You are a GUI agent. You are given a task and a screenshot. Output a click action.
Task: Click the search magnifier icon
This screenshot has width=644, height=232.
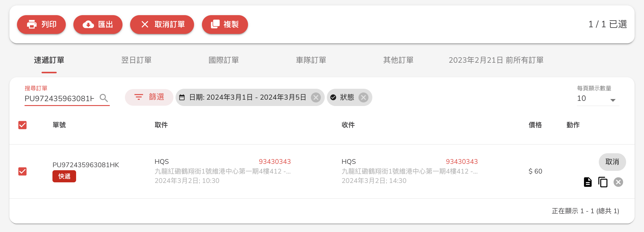click(104, 98)
